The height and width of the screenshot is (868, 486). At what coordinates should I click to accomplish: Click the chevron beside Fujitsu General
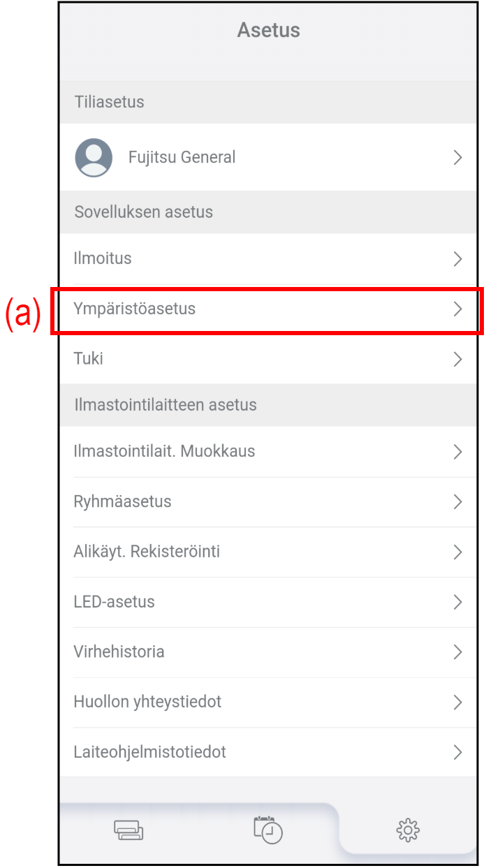(x=458, y=158)
